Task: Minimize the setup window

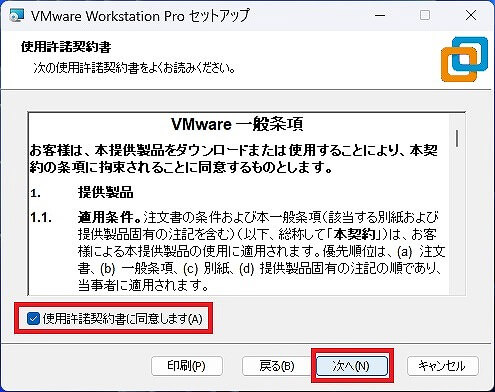Action: click(380, 15)
